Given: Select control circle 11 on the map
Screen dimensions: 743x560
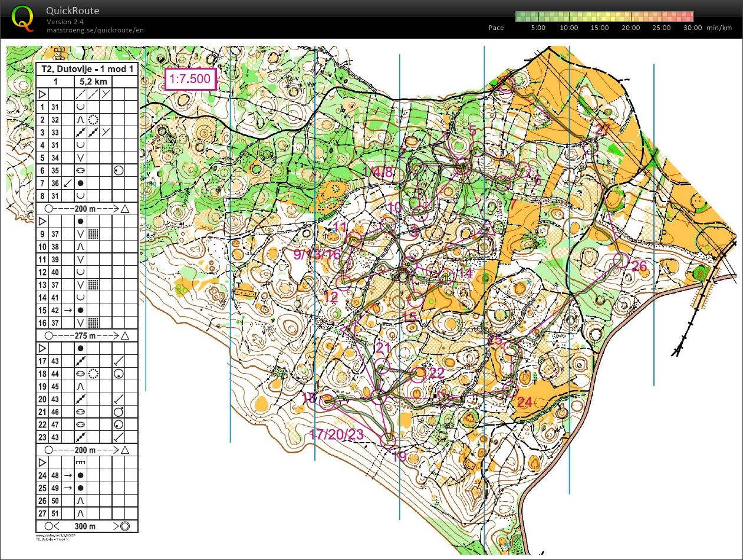Looking at the screenshot, I should [x=354, y=240].
